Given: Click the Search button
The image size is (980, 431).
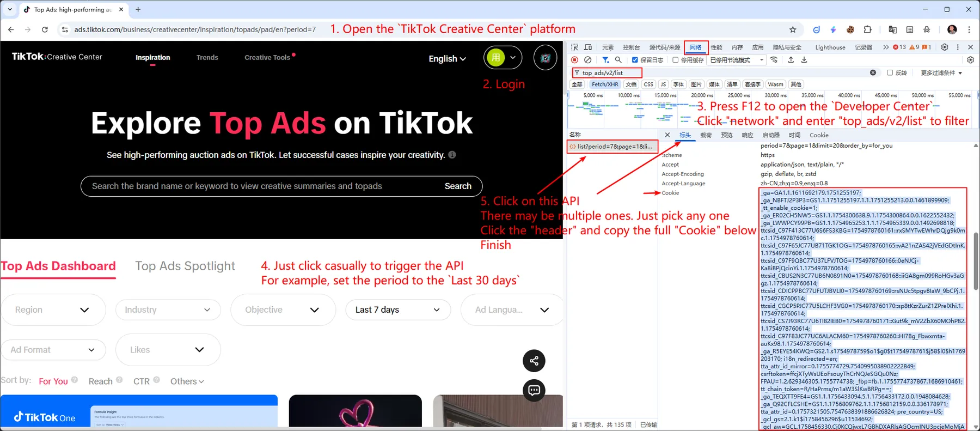Looking at the screenshot, I should point(458,186).
